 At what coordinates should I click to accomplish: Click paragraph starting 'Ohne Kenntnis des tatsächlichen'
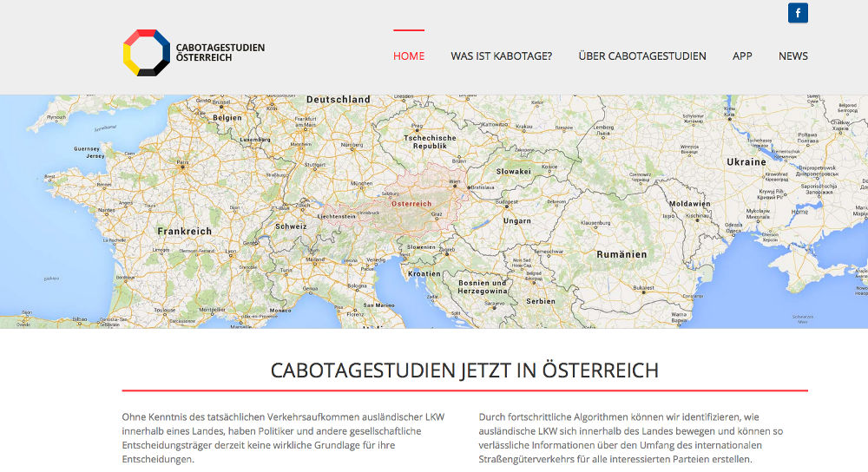point(284,437)
